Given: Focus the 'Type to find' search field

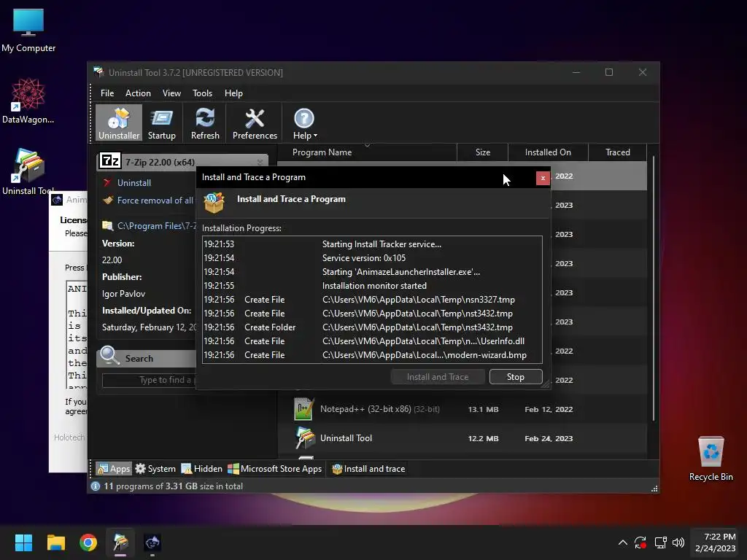Looking at the screenshot, I should [149, 380].
